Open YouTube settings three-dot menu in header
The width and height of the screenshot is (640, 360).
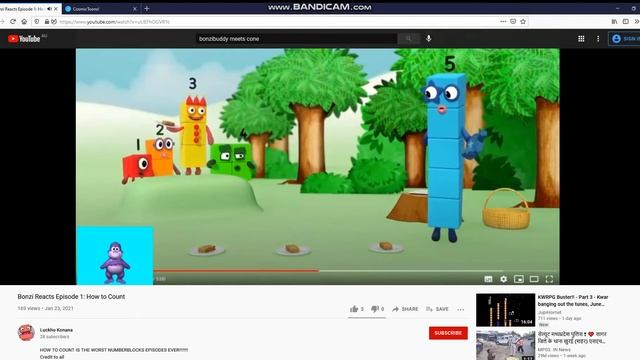click(598, 39)
